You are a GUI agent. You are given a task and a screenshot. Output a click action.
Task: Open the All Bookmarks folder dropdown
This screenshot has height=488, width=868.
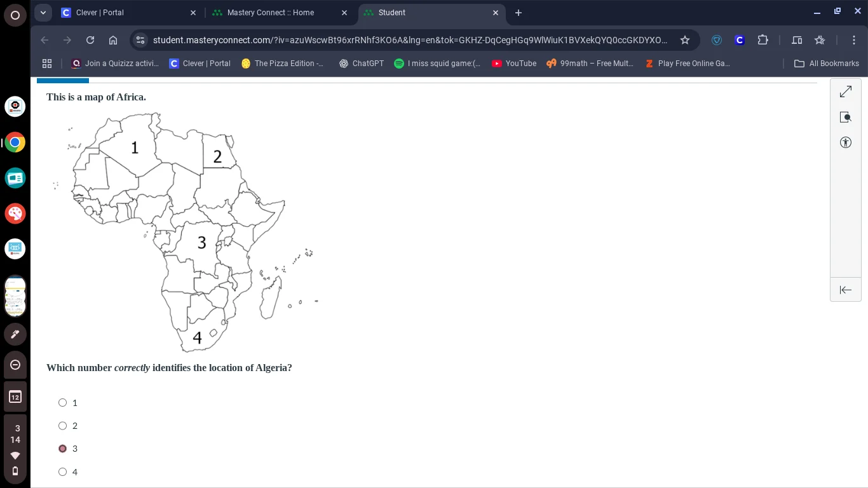tap(827, 63)
